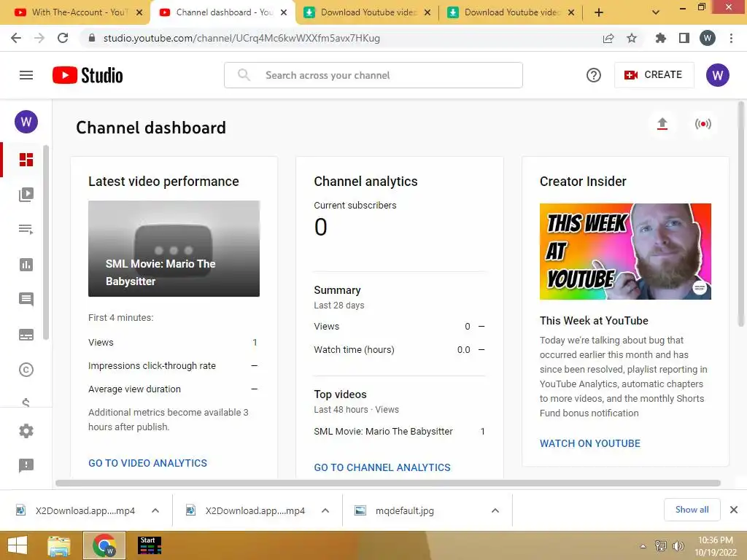Click the Chrome taskbar icon
Image resolution: width=747 pixels, height=560 pixels.
[x=104, y=545]
